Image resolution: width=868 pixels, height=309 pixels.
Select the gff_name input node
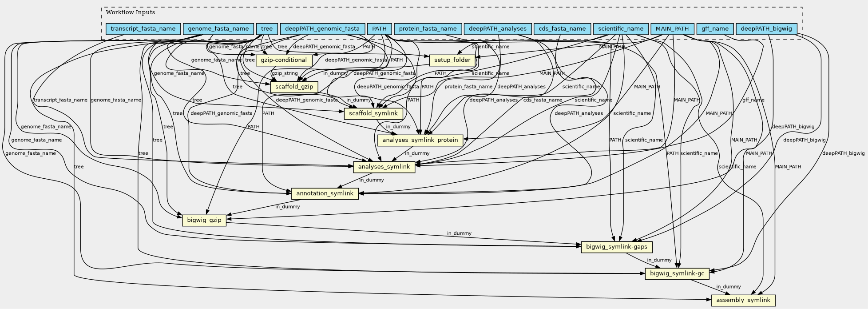coord(715,29)
